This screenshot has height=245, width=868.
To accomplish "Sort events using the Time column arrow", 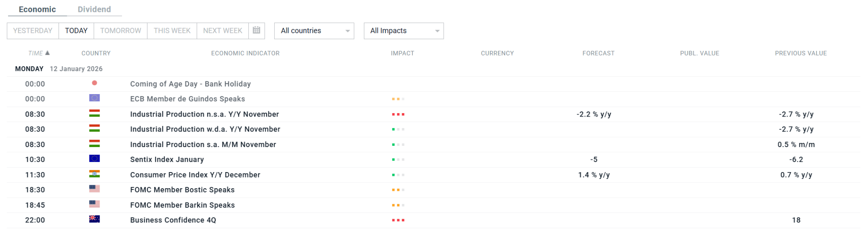I will [x=47, y=53].
